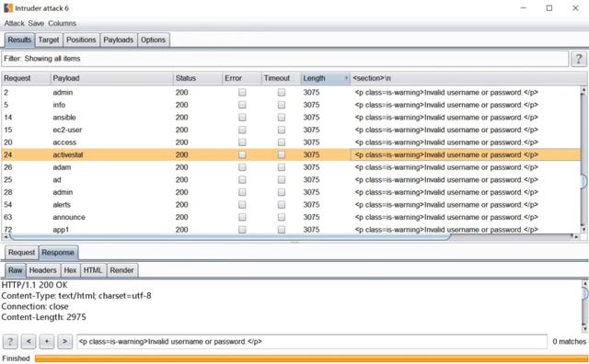
Task: Maximize the Intruder attack window
Action: [549, 8]
